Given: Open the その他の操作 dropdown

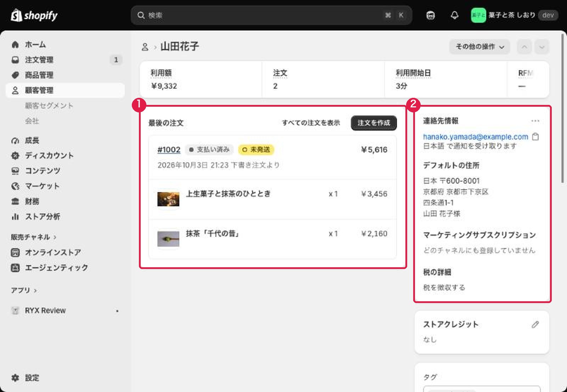Looking at the screenshot, I should [x=479, y=47].
